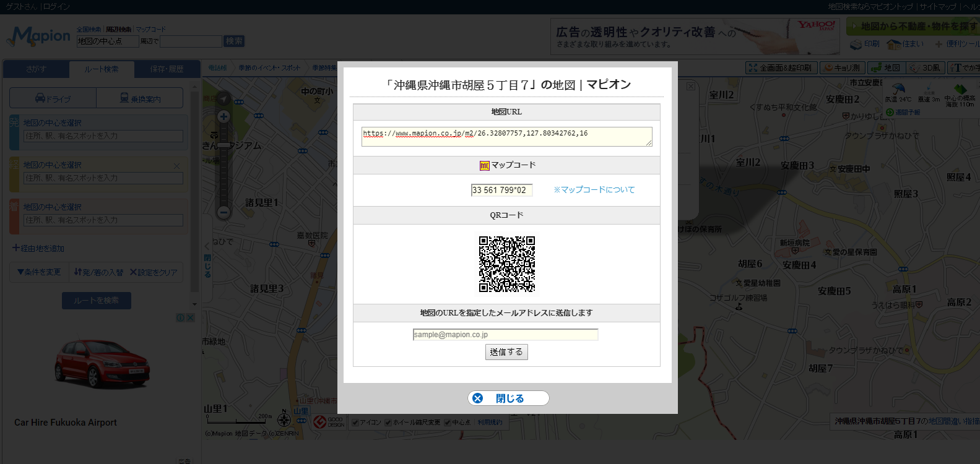The height and width of the screenshot is (464, 980).
Task: Click the map zoom out minus button
Action: 224,212
